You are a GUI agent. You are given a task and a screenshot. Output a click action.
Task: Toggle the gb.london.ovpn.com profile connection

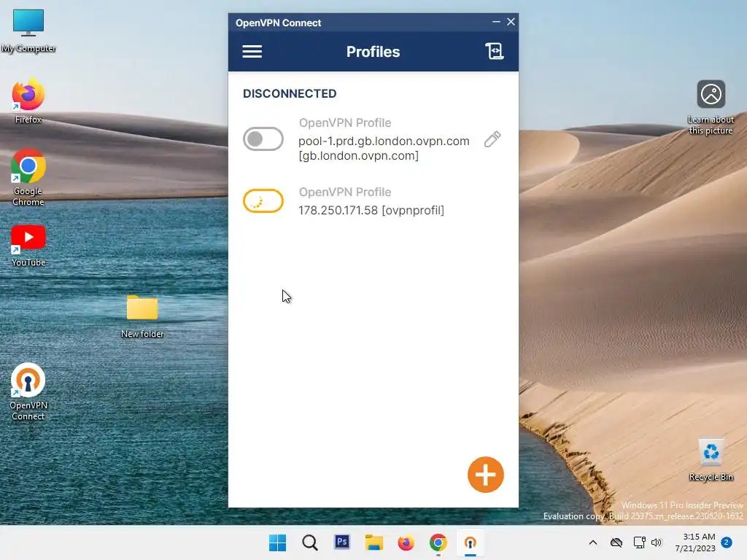[263, 139]
